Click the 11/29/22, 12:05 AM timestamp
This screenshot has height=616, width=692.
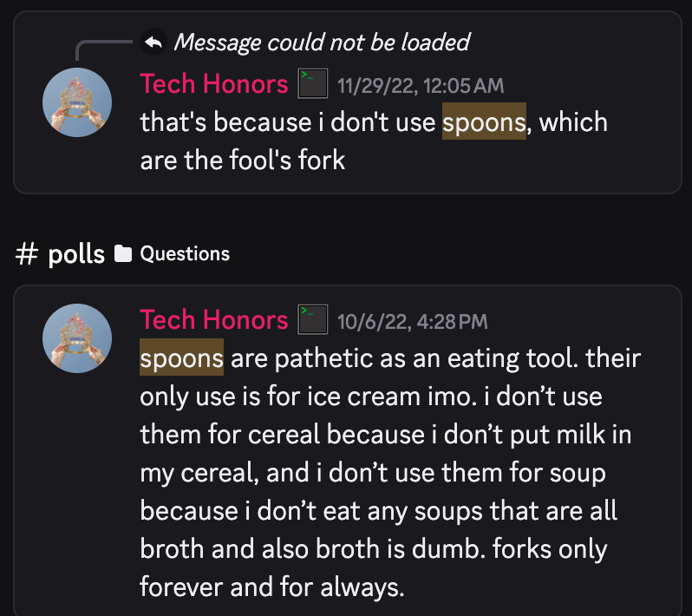[x=421, y=86]
